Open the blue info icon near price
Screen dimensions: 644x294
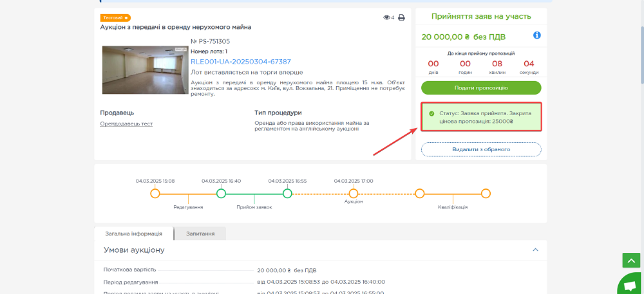pos(536,35)
